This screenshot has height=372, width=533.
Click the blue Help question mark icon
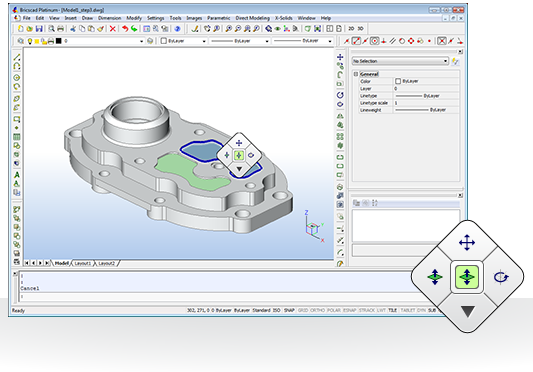pyautogui.click(x=177, y=29)
